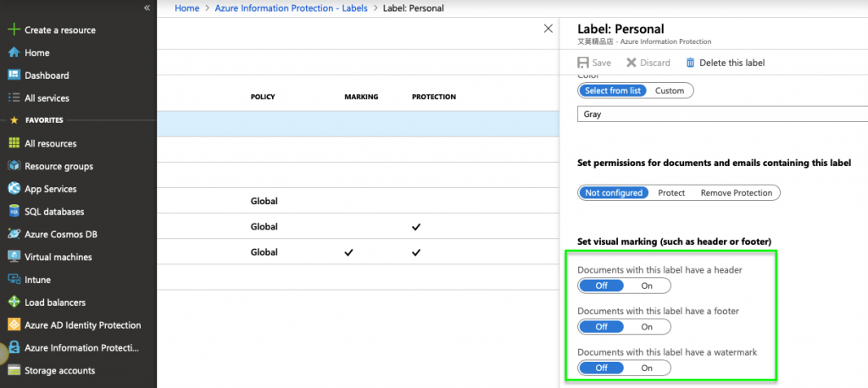Select the highlighted blue label row
868x388 pixels.
(358, 124)
